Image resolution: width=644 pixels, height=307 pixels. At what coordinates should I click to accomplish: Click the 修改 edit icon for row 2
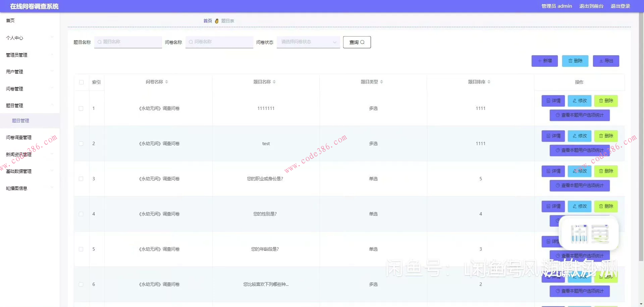(575, 136)
